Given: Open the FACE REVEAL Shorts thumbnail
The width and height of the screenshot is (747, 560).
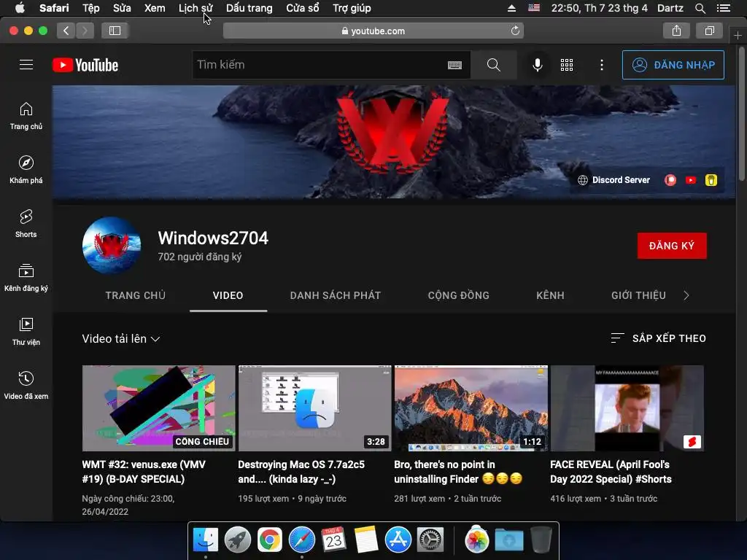Looking at the screenshot, I should [627, 408].
